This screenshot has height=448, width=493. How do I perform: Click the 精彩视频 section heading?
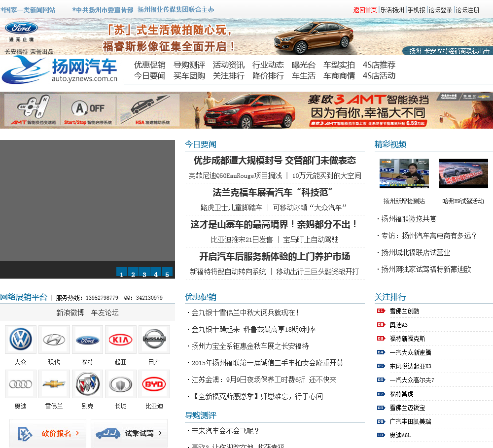390,144
